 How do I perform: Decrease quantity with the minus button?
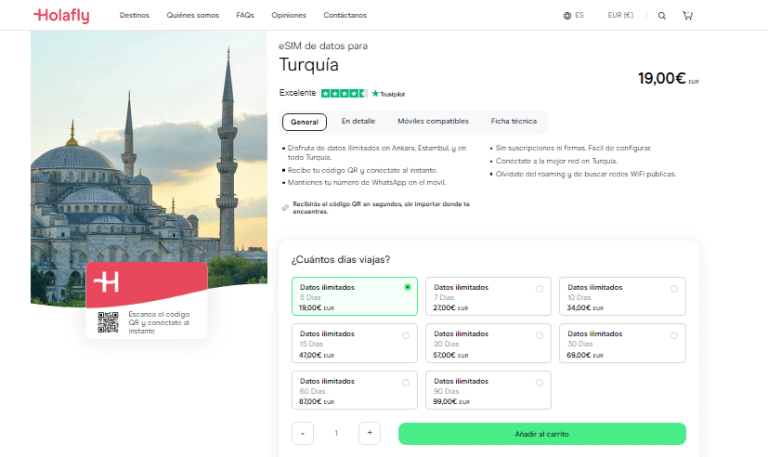tap(303, 433)
